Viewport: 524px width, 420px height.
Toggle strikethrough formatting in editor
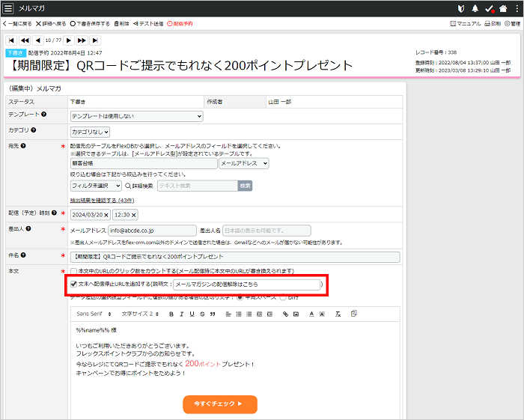pos(202,314)
